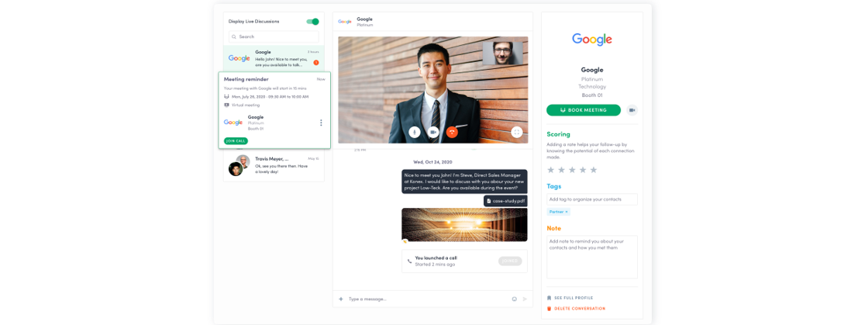The height and width of the screenshot is (325, 868).
Task: Click the trash icon beside Delete Conversation
Action: tap(549, 309)
